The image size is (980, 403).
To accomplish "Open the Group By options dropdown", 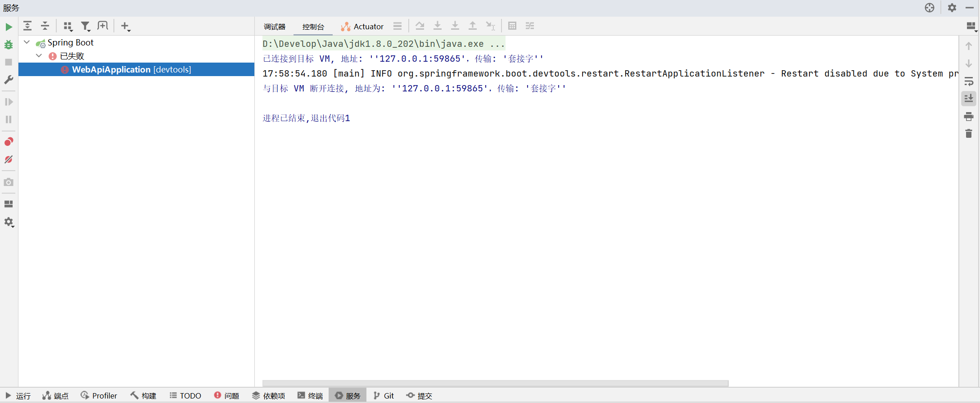I will coord(68,26).
